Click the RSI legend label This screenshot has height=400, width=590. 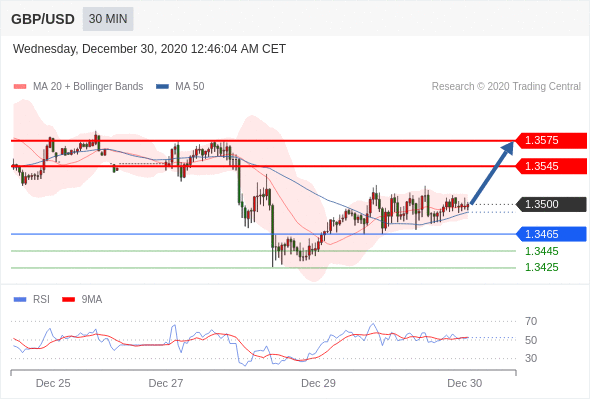[x=41, y=300]
